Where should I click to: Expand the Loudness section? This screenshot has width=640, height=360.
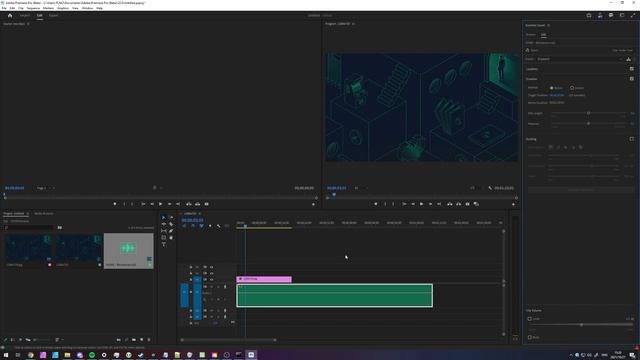(532, 69)
